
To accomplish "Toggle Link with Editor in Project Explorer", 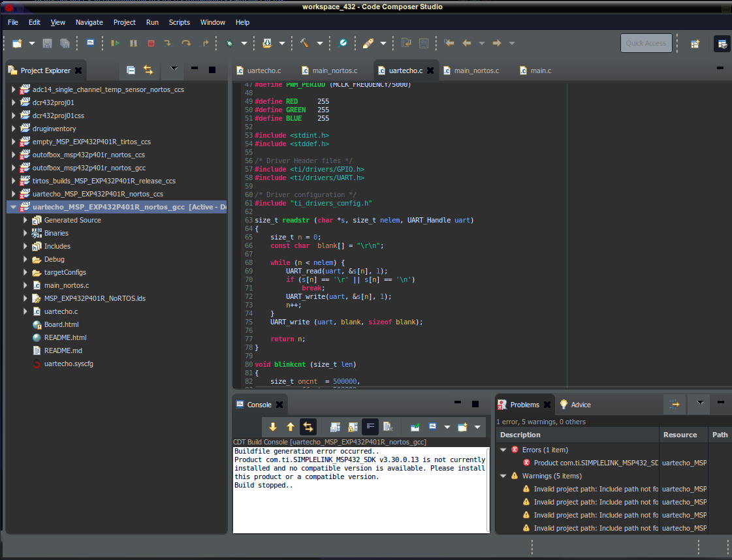I will [x=148, y=70].
